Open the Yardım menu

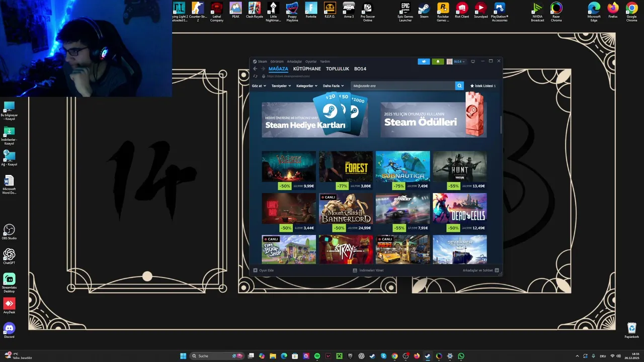(x=325, y=61)
